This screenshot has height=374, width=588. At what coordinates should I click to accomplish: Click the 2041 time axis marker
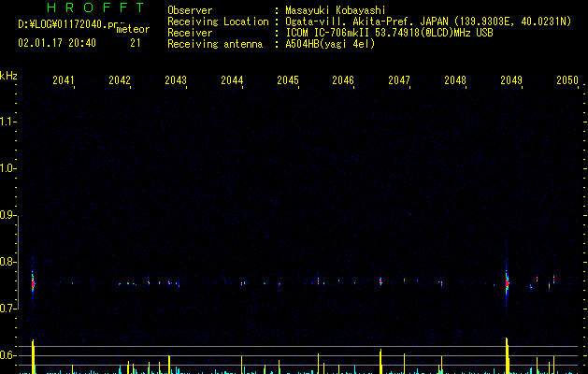tap(64, 80)
